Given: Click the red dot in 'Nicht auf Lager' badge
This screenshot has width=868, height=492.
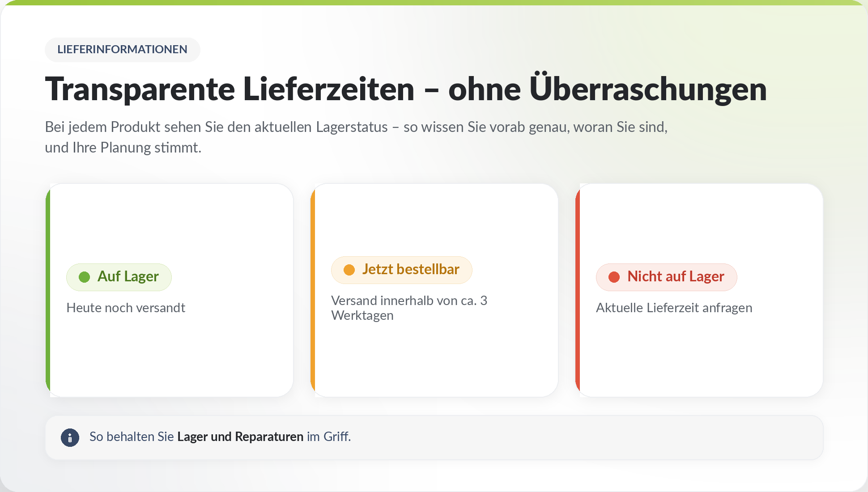Looking at the screenshot, I should 614,277.
